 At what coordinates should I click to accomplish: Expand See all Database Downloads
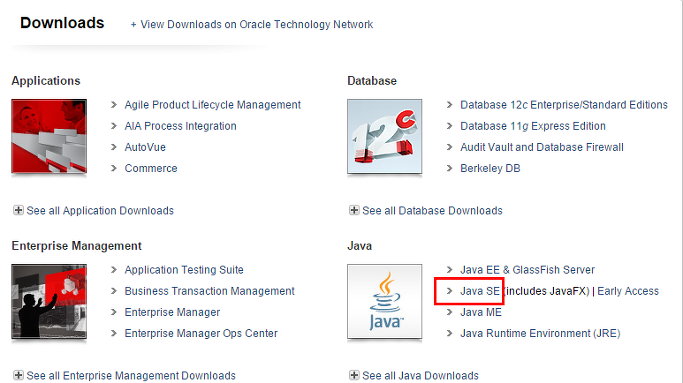(432, 211)
